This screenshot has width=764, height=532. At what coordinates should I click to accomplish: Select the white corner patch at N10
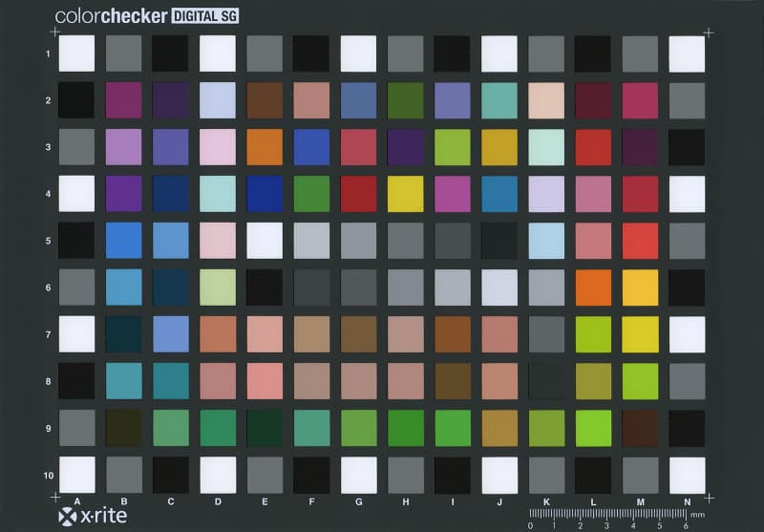coord(687,476)
